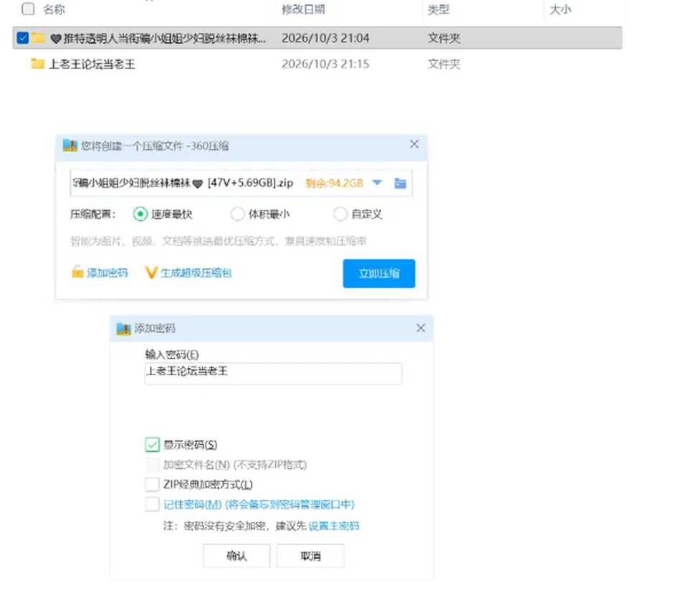Click the 剩余:94.2GB free space text
688x616 pixels.
coord(335,183)
